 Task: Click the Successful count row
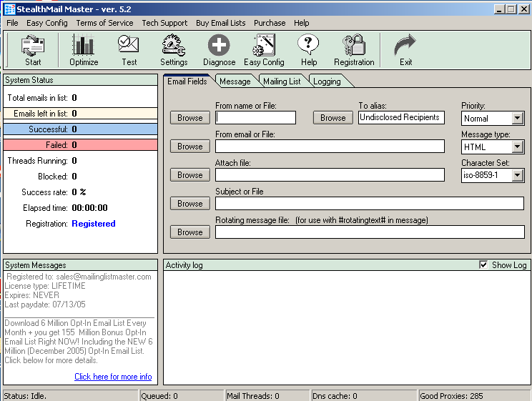(x=80, y=129)
